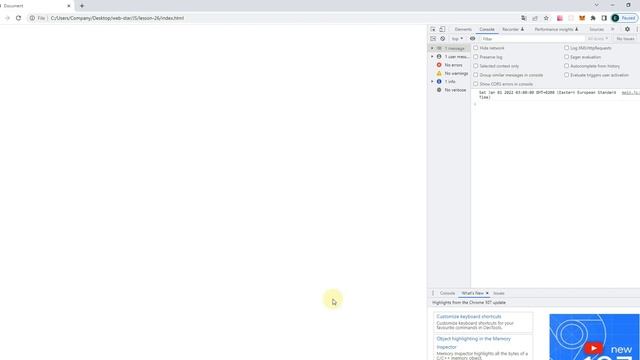640x360 pixels.
Task: Expand the 1 user messages group
Action: [432, 57]
